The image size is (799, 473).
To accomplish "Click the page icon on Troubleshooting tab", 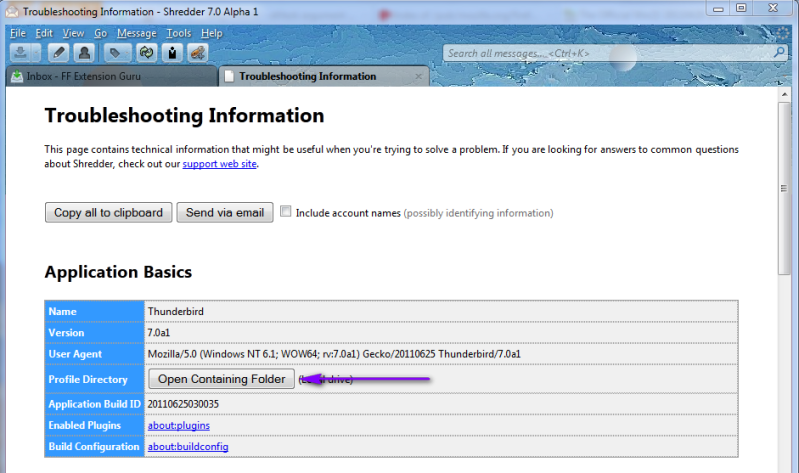I will click(x=229, y=76).
